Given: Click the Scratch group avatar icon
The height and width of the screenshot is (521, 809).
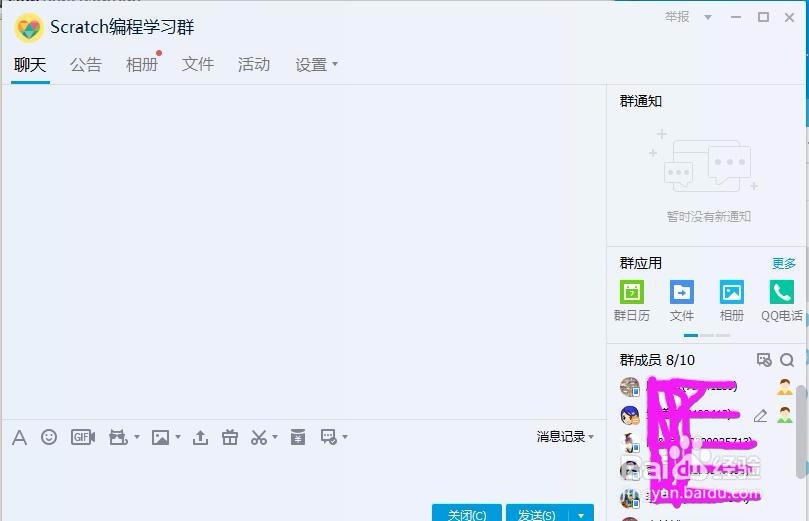Looking at the screenshot, I should [x=28, y=27].
